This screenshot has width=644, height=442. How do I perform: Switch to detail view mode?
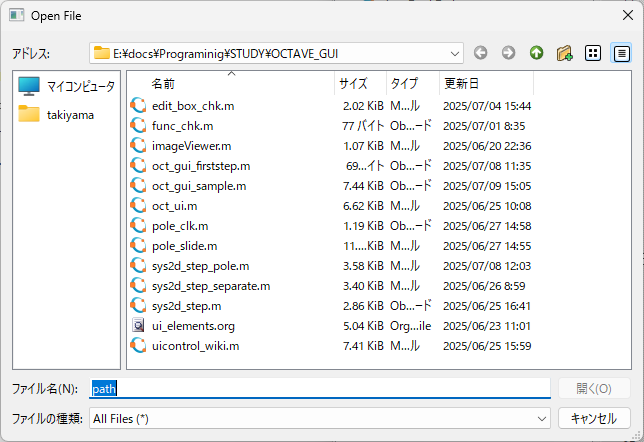pyautogui.click(x=621, y=53)
